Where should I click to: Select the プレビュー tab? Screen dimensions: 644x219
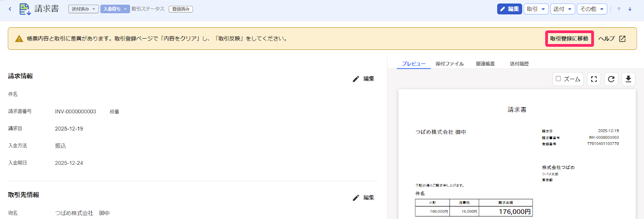[x=413, y=64]
